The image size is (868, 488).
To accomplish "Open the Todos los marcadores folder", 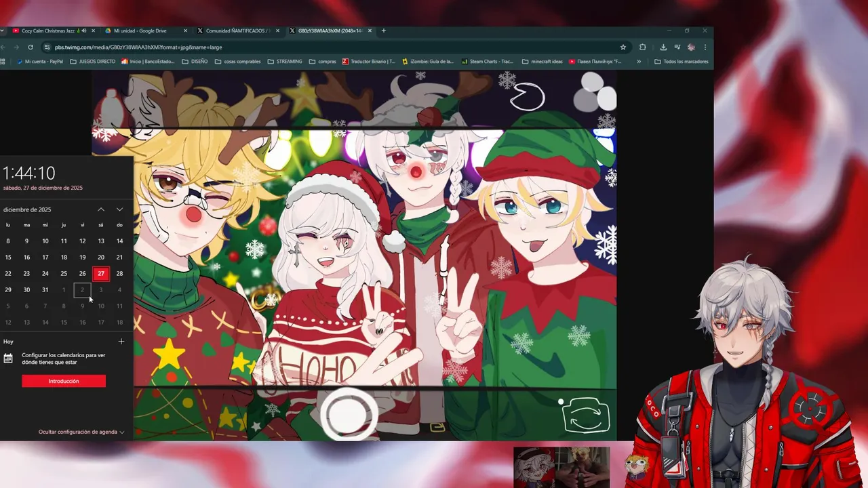I will point(682,62).
